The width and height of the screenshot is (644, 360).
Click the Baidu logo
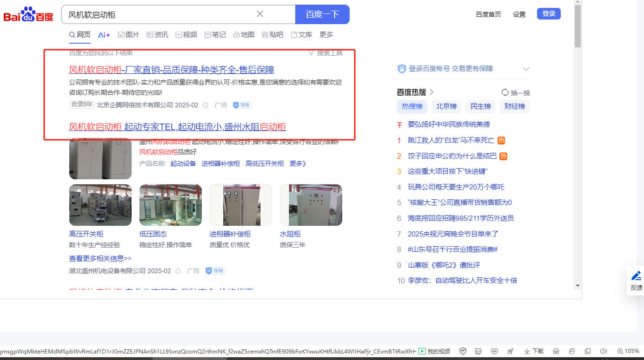coord(28,14)
